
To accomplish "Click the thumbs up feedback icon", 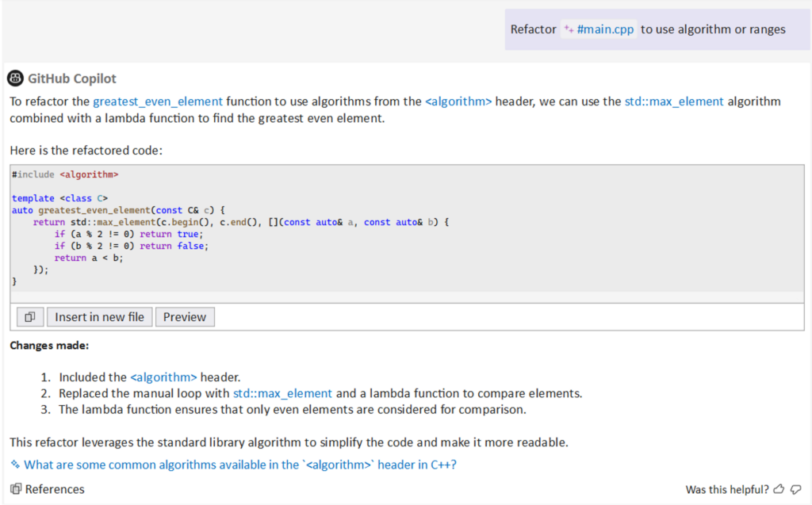I will (779, 489).
